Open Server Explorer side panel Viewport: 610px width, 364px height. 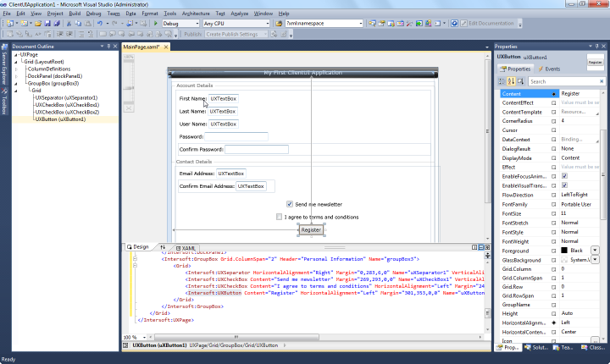4,69
